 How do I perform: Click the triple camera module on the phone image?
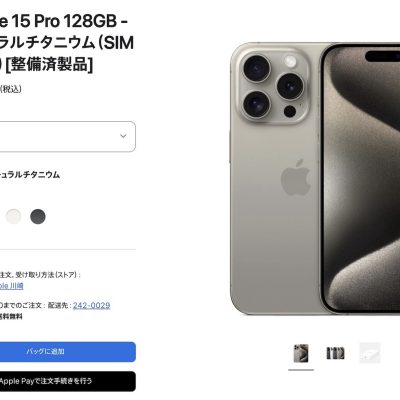click(x=273, y=86)
